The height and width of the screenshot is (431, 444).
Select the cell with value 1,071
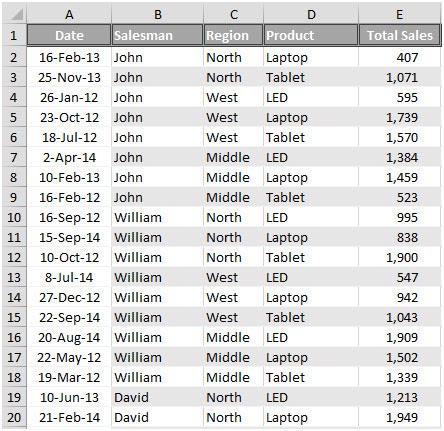400,77
